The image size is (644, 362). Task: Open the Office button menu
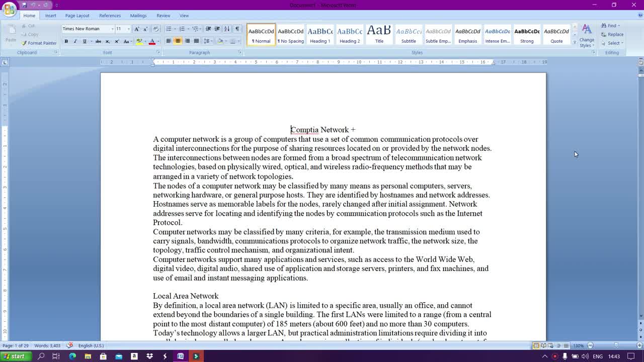pos(9,9)
